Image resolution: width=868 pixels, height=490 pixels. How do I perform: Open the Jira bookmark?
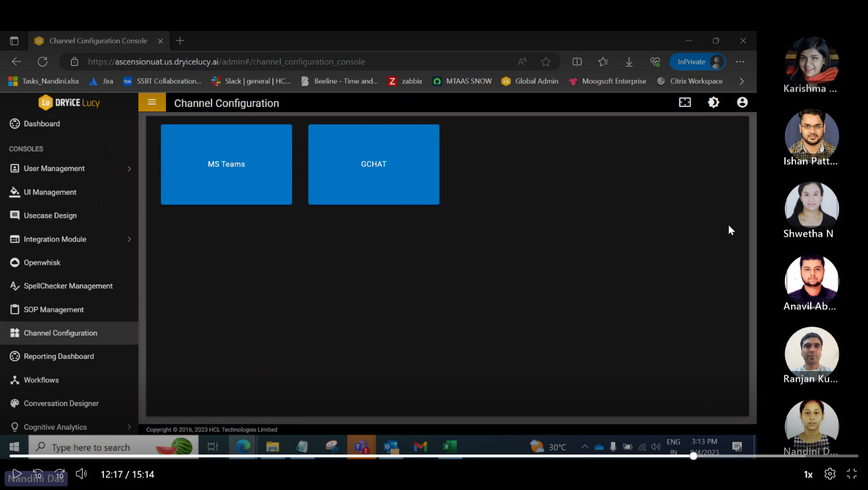101,81
